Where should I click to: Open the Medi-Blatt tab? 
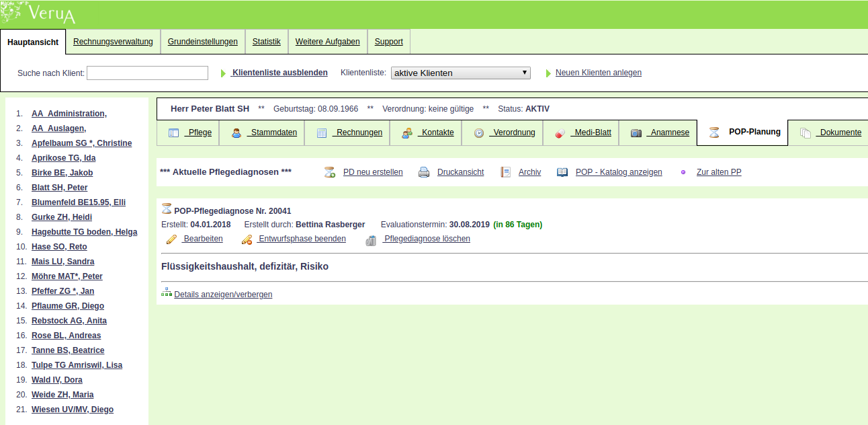(x=592, y=132)
